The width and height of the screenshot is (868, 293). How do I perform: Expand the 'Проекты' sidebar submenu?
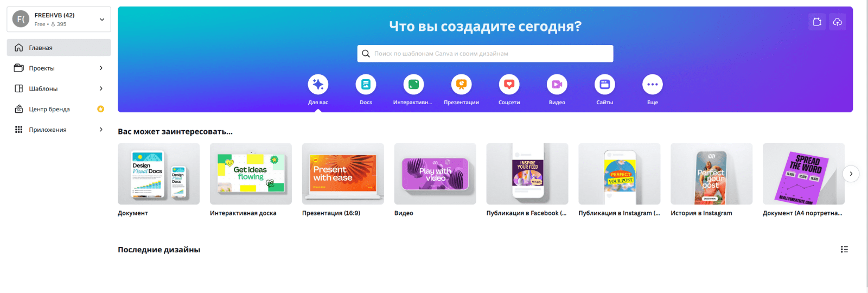pyautogui.click(x=101, y=68)
